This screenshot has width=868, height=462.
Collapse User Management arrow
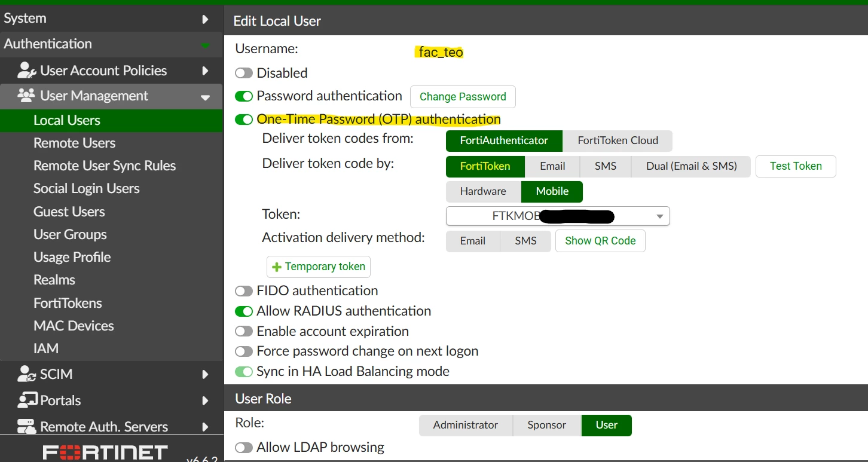(x=205, y=97)
